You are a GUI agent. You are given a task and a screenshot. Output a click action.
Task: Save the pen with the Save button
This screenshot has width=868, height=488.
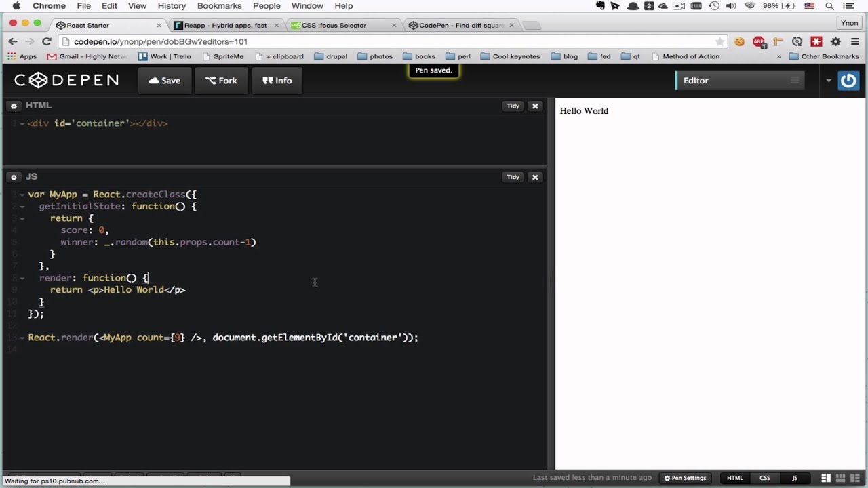click(x=165, y=81)
